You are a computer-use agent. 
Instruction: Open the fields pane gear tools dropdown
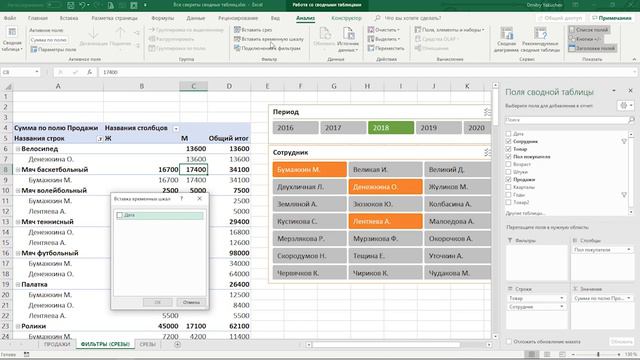tap(626, 105)
